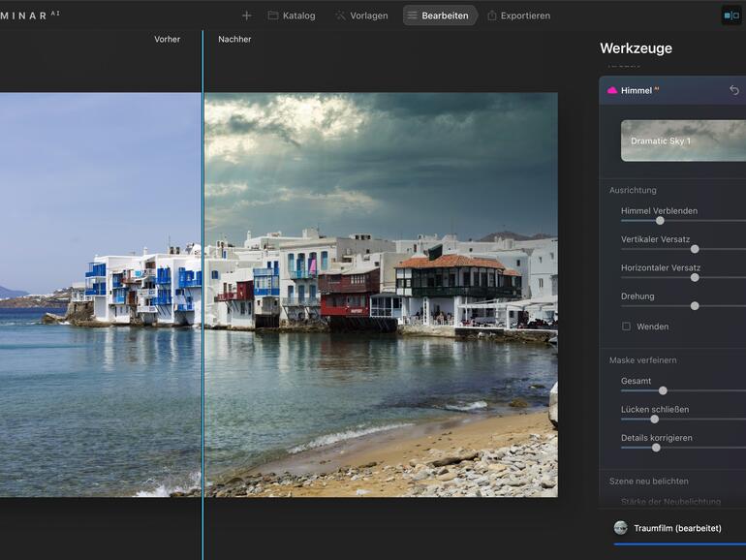The image size is (746, 560).
Task: Click the Lücken schließen slider handle
Action: (654, 419)
